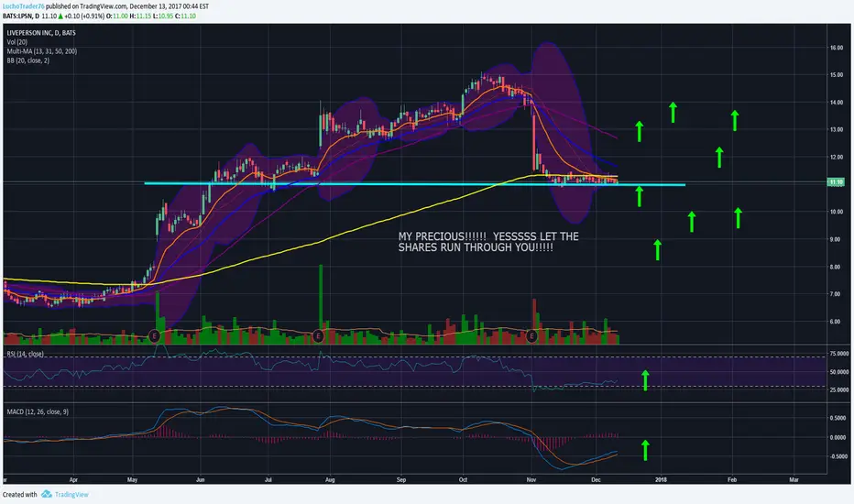Select the cyan horizontal support line
Image resolution: width=854 pixels, height=504 pixels.
(414, 184)
